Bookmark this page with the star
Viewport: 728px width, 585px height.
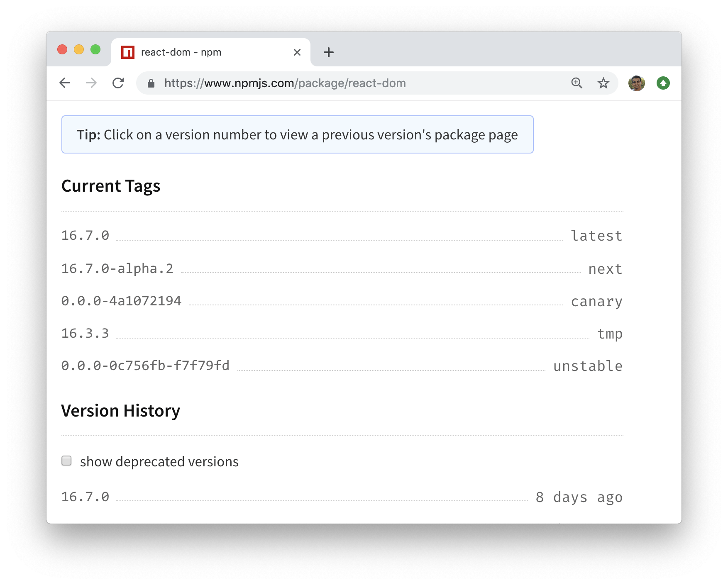click(603, 83)
